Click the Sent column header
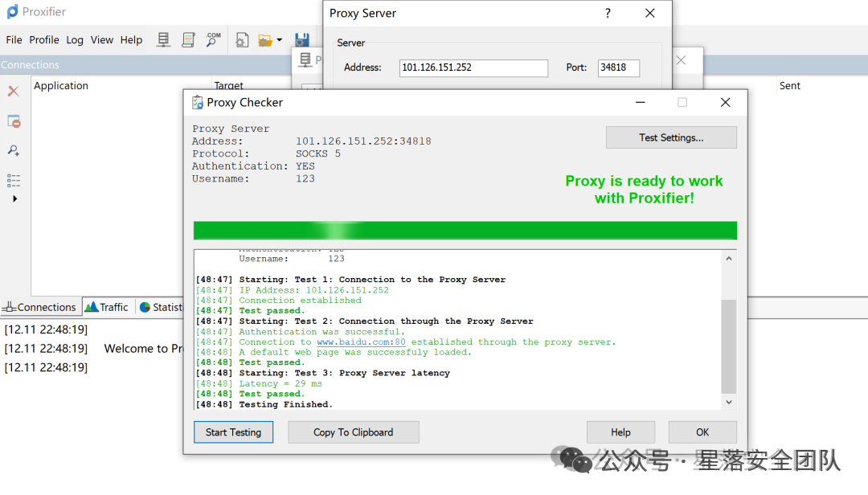 pos(790,86)
